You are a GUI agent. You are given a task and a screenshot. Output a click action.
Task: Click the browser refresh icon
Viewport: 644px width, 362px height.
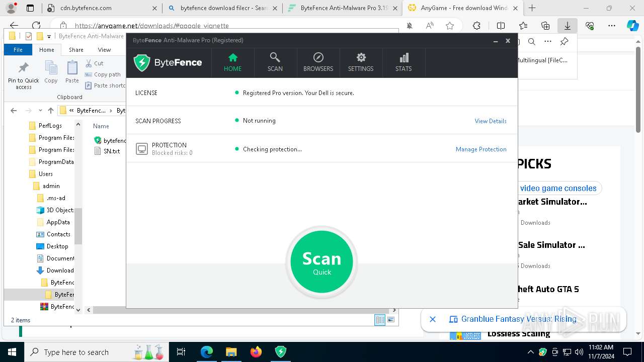click(36, 26)
